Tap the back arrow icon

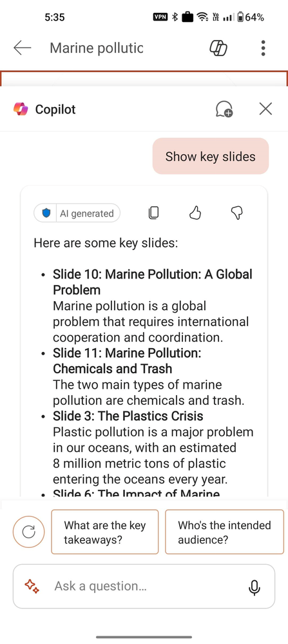(x=23, y=48)
